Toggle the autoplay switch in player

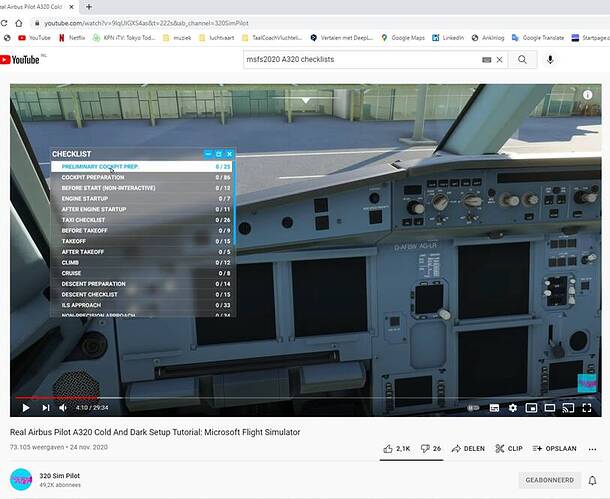[473, 408]
